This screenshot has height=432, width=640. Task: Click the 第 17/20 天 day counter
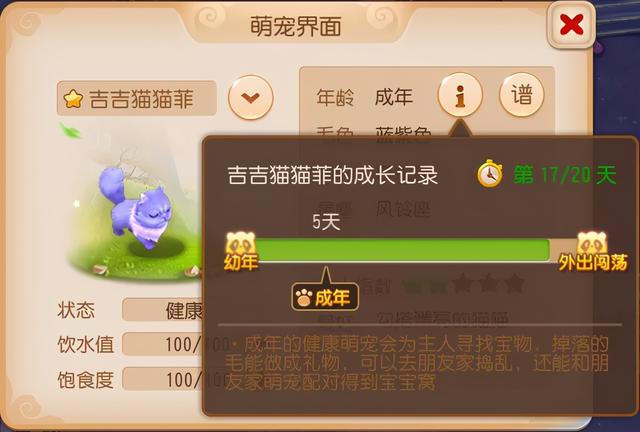(564, 175)
